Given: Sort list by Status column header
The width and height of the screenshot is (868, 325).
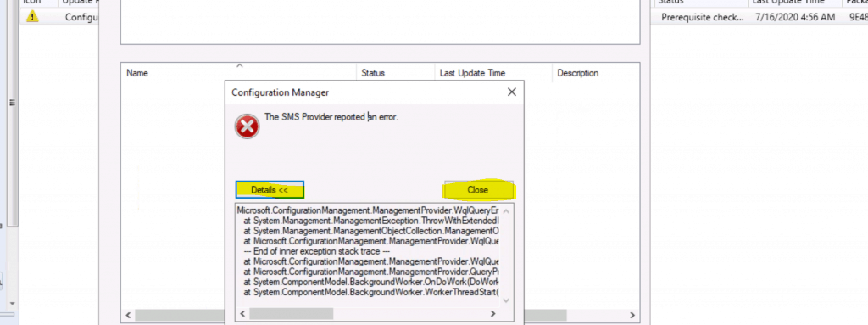Looking at the screenshot, I should 395,73.
